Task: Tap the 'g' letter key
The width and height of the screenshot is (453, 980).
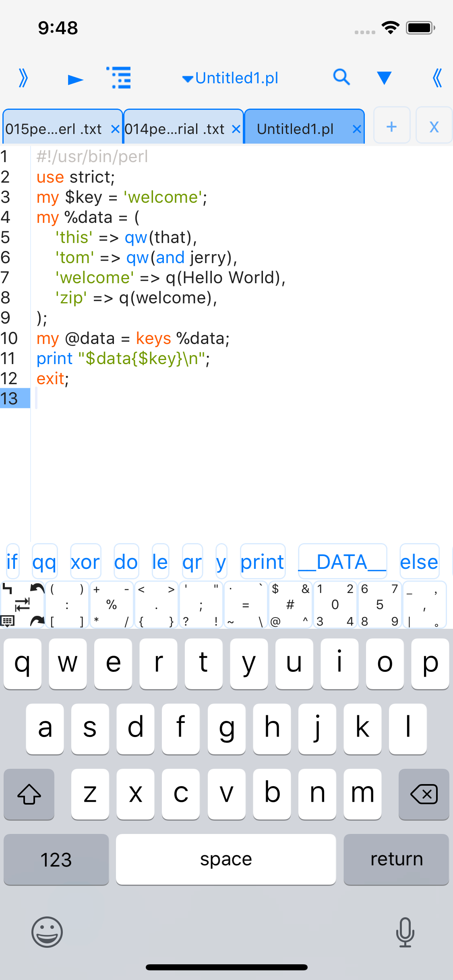Action: coord(227,729)
